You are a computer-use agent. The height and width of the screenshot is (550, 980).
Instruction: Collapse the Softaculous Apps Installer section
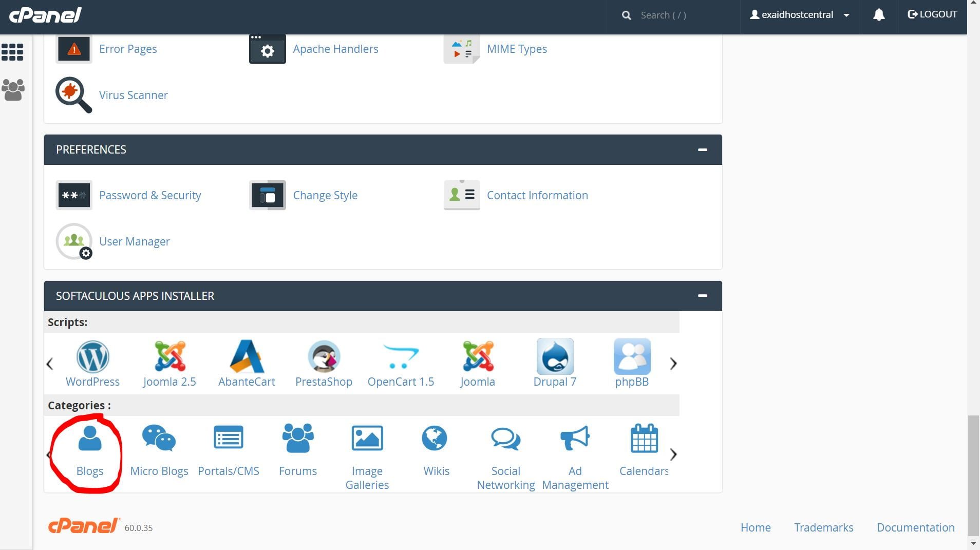702,296
